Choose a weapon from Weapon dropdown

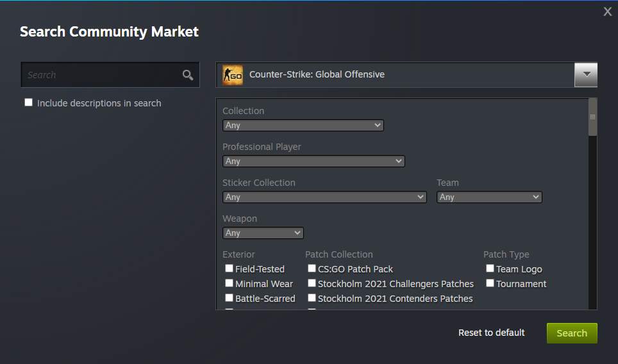(263, 233)
